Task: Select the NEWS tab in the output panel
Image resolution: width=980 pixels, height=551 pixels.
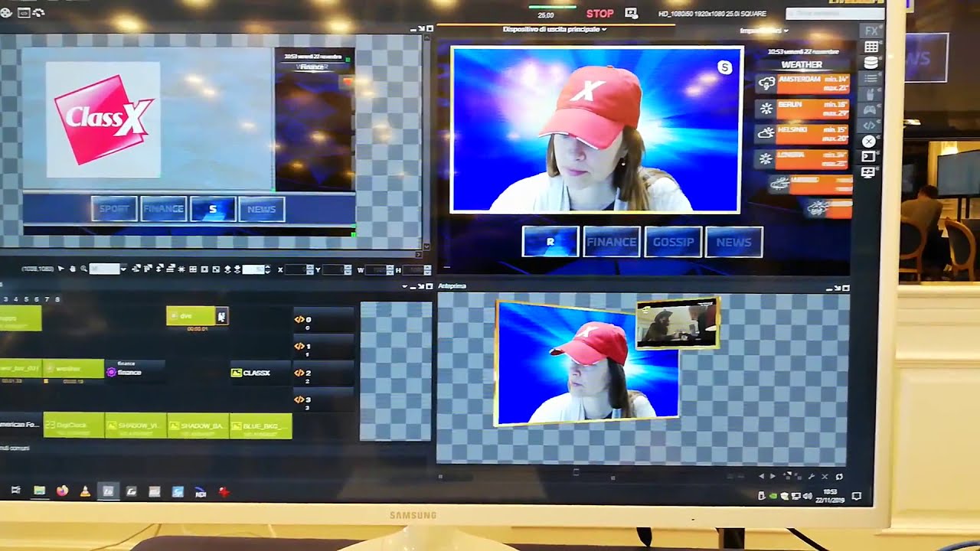Action: point(733,241)
